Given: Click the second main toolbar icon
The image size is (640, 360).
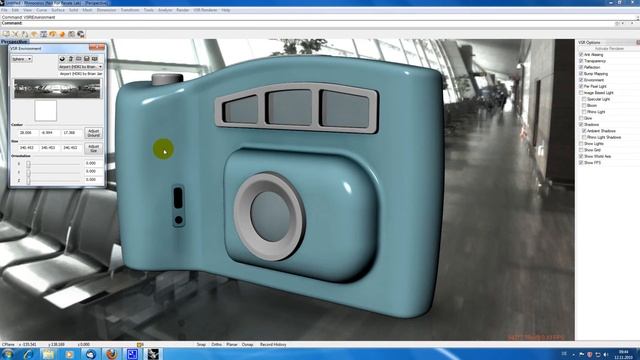Looking at the screenshot, I should pyautogui.click(x=16, y=34).
